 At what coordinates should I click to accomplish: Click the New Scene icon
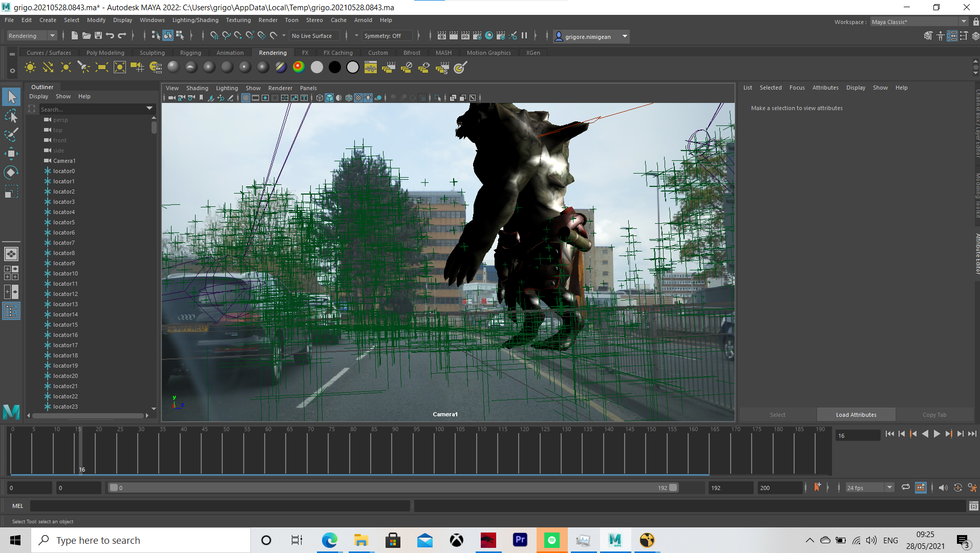[75, 35]
